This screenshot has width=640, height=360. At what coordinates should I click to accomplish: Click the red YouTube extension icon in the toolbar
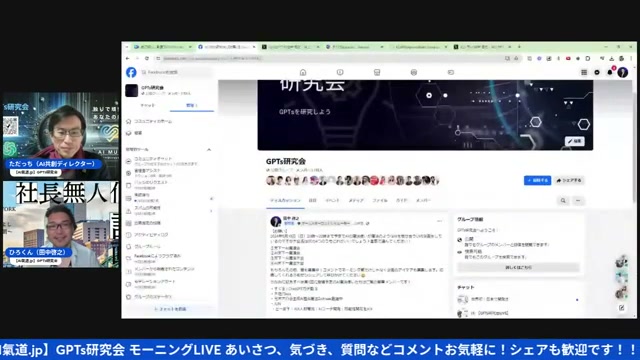(x=568, y=58)
